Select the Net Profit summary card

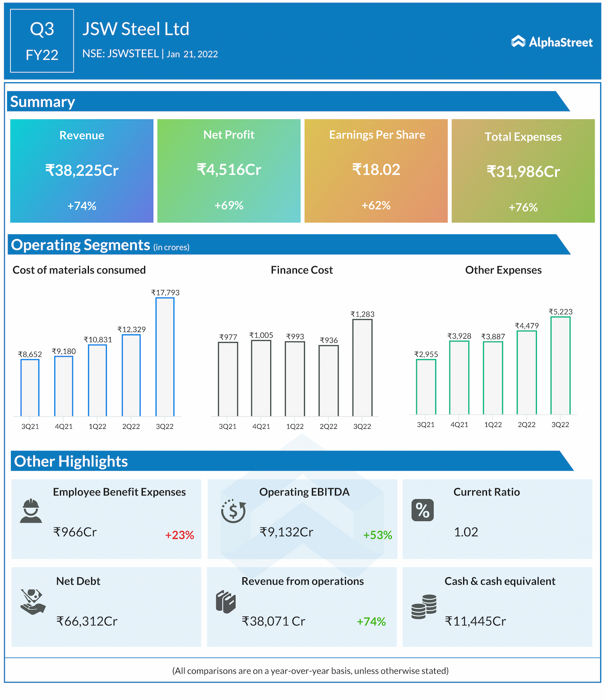[229, 171]
